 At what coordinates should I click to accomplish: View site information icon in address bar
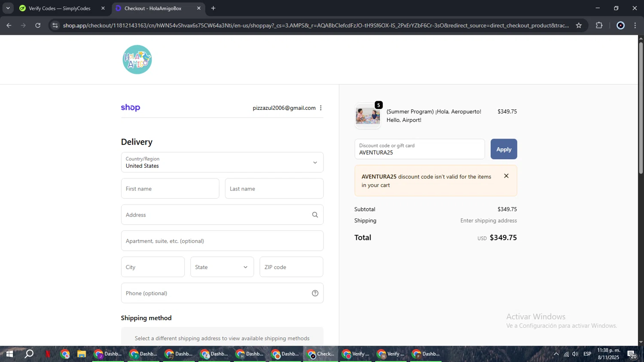pyautogui.click(x=55, y=25)
